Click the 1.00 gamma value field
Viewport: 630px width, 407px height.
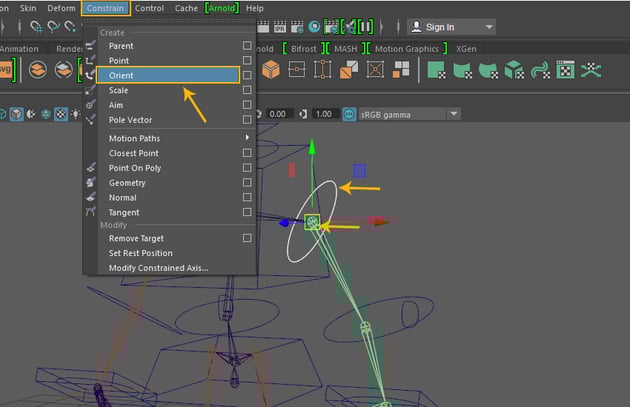coord(322,114)
